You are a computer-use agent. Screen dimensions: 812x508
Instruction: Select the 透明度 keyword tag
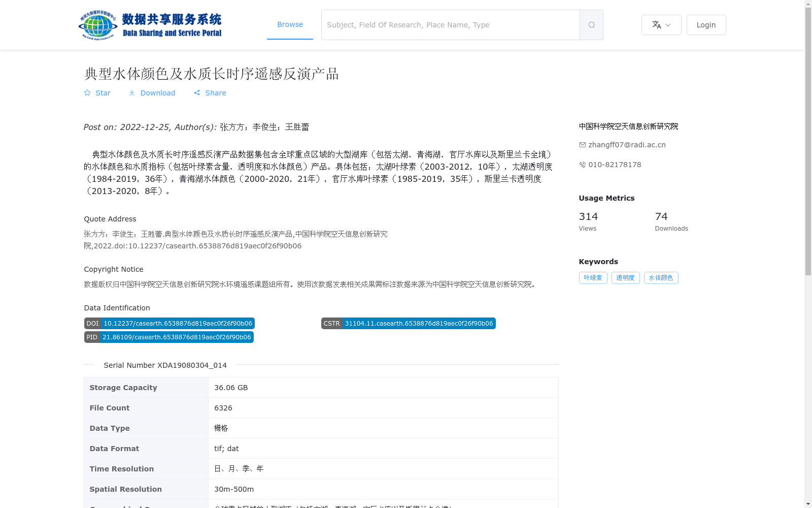(625, 278)
